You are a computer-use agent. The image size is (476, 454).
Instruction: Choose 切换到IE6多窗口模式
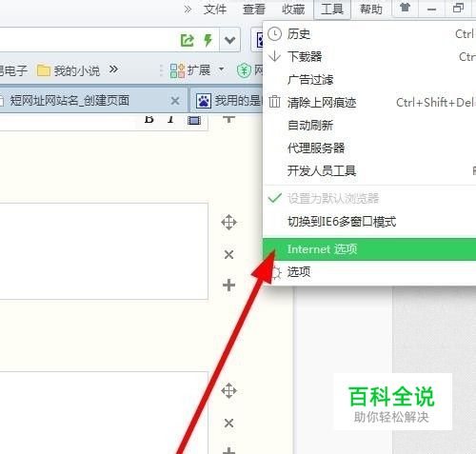(369, 222)
